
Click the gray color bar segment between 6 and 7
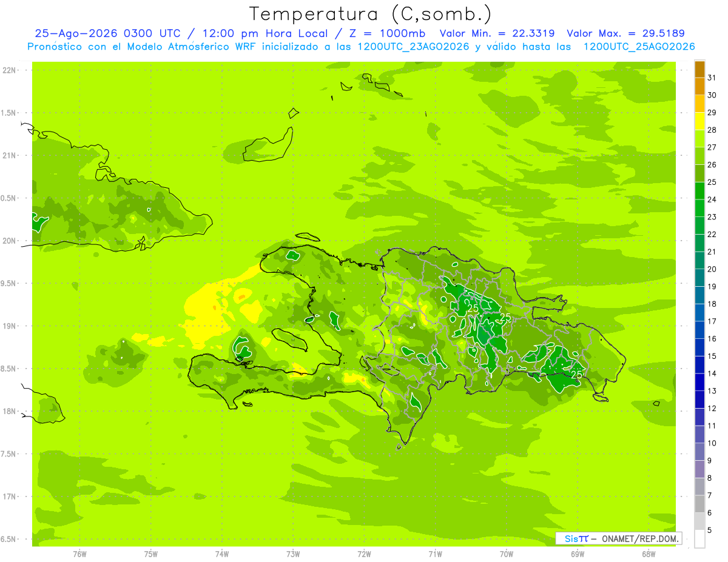699,504
